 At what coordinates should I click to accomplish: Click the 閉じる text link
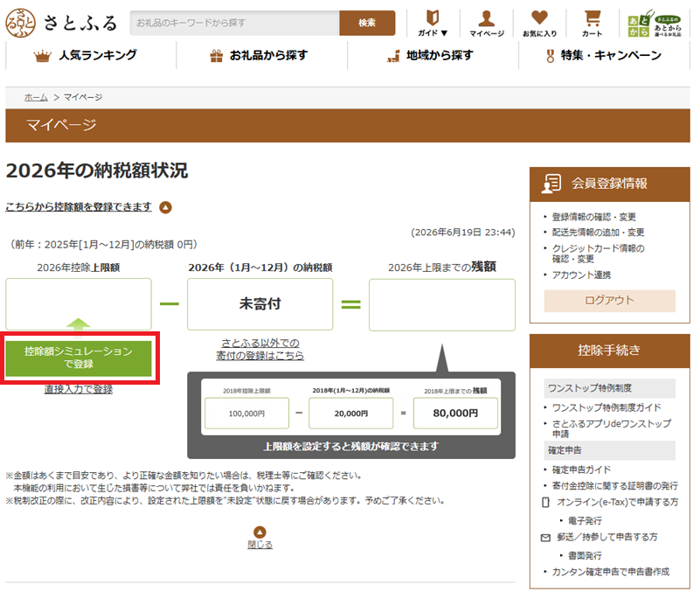(260, 545)
